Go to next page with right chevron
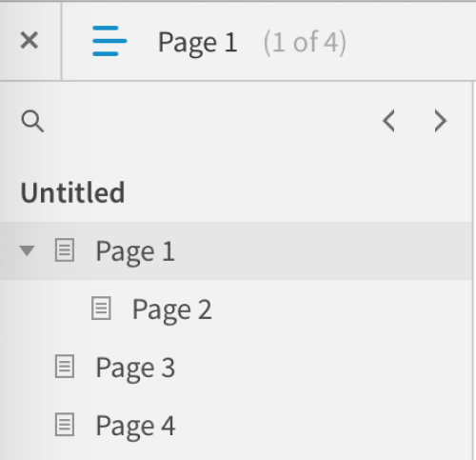Screen dimensions: 476x460 (440, 121)
